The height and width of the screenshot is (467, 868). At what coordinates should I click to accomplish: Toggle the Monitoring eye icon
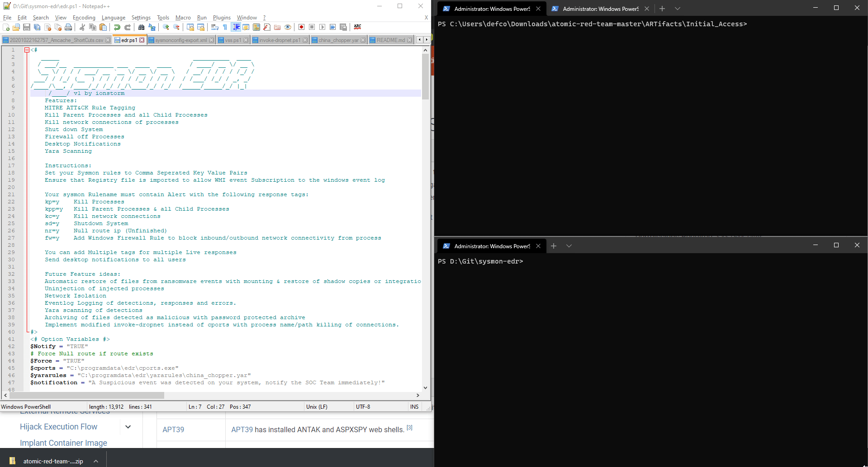[x=288, y=28]
